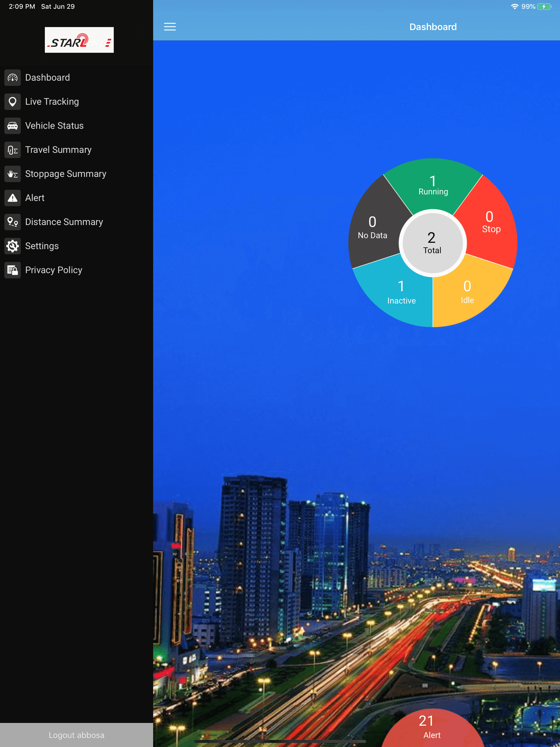Screen dimensions: 560x747
Task: Tap the Sat Jun 29 date
Action: [58, 6]
